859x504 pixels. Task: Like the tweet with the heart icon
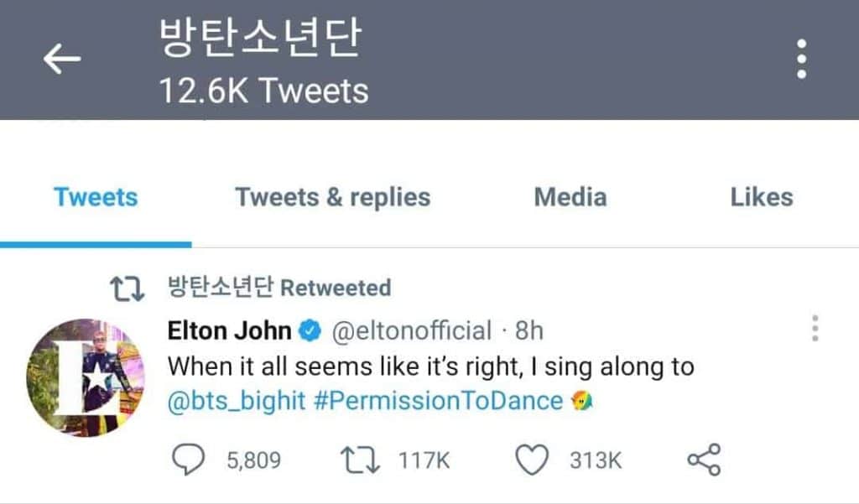click(534, 460)
